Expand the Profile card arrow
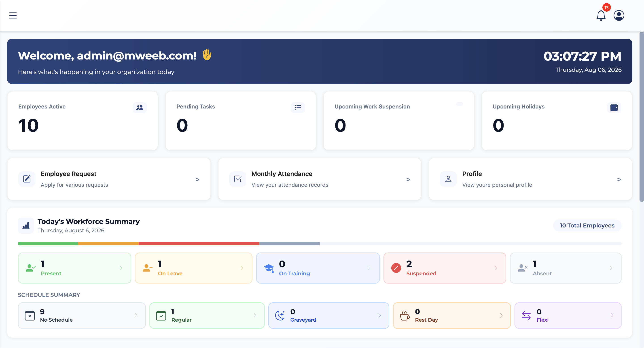Viewport: 644px width, 348px height. 619,180
